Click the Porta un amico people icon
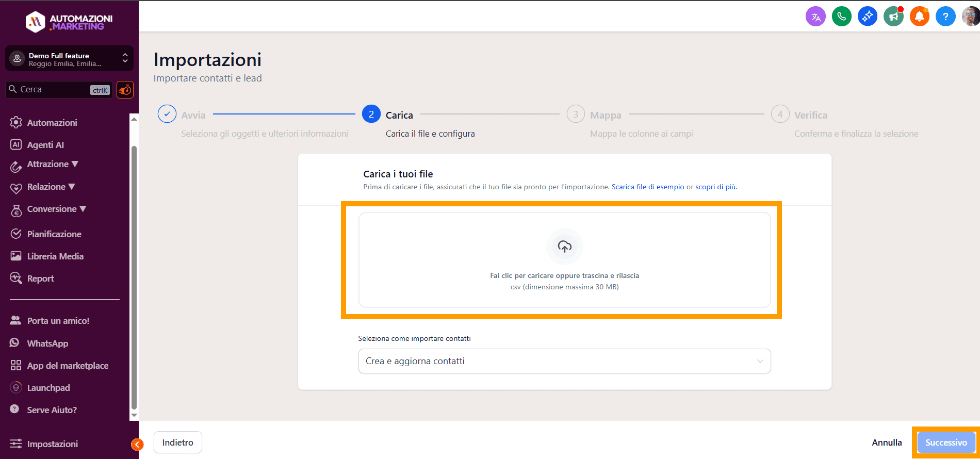Viewport: 980px width, 459px height. (15, 320)
